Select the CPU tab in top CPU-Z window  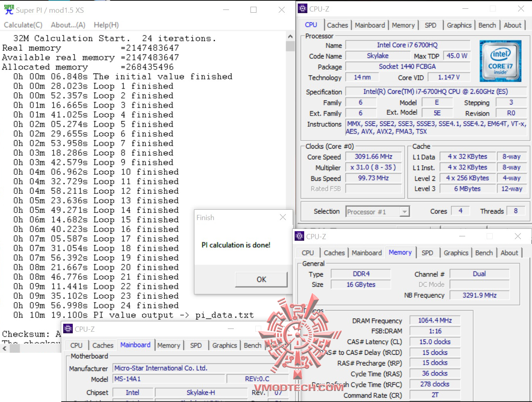[x=311, y=25]
